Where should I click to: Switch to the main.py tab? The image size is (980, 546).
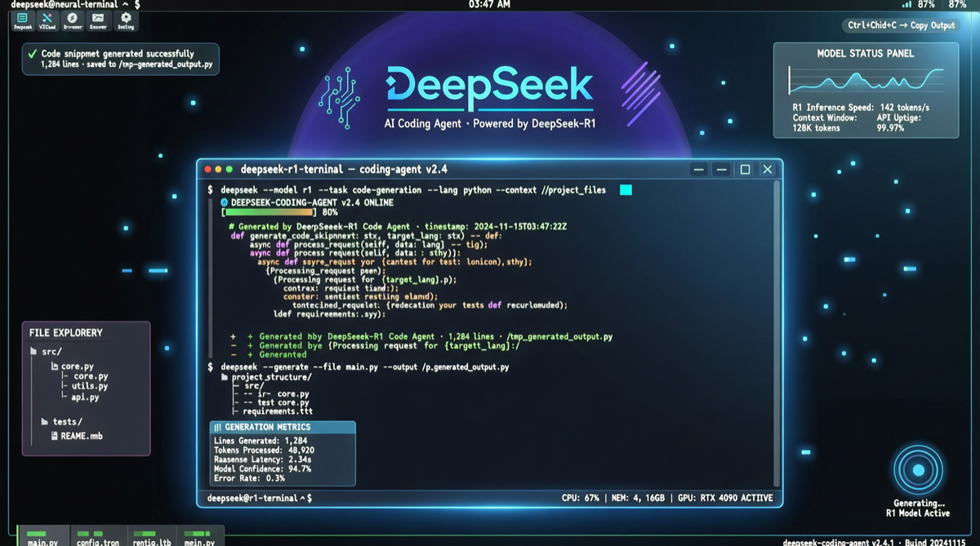pyautogui.click(x=42, y=537)
